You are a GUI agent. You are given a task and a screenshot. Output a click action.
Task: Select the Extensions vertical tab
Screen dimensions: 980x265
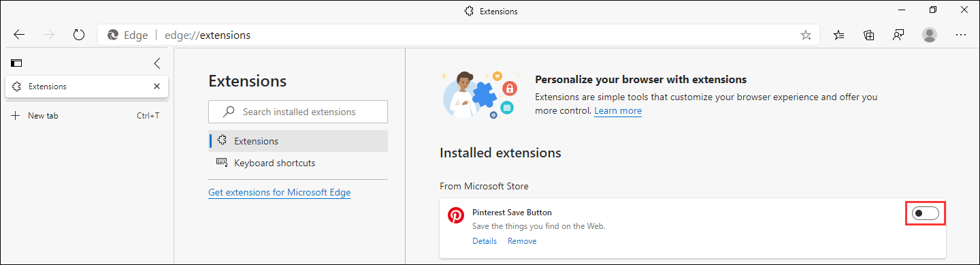[87, 87]
